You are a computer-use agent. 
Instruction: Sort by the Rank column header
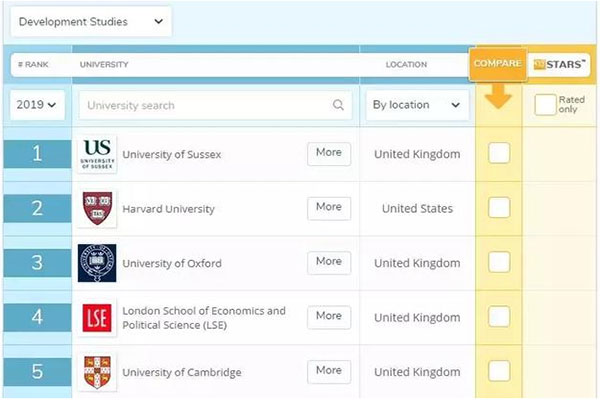[33, 64]
